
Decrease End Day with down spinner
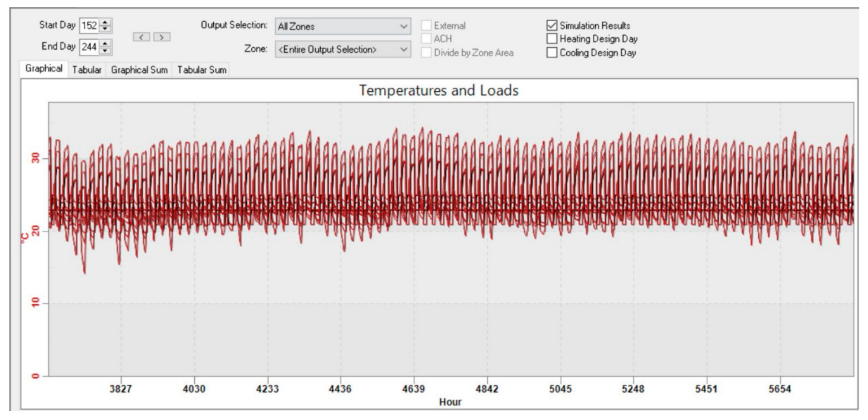click(105, 51)
